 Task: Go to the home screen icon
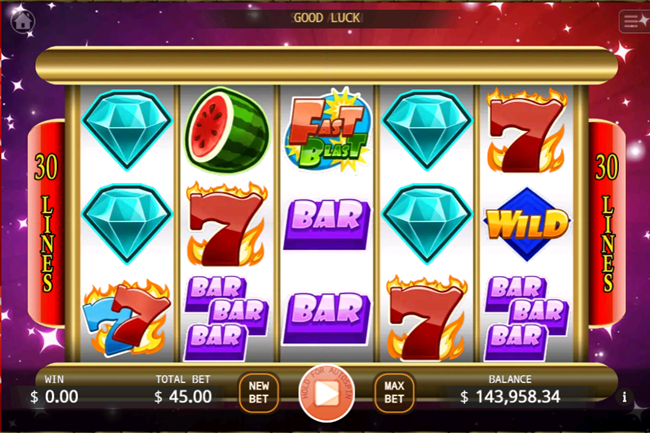[x=22, y=20]
